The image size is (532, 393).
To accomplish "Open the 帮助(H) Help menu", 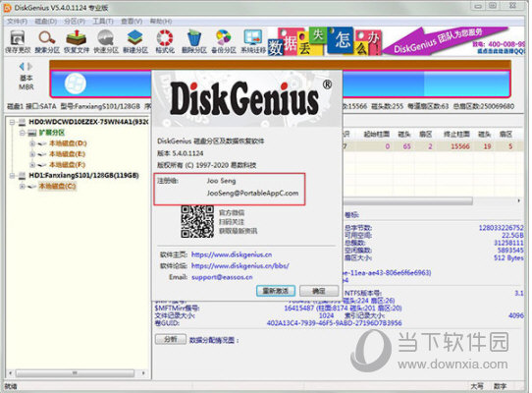I will [161, 21].
